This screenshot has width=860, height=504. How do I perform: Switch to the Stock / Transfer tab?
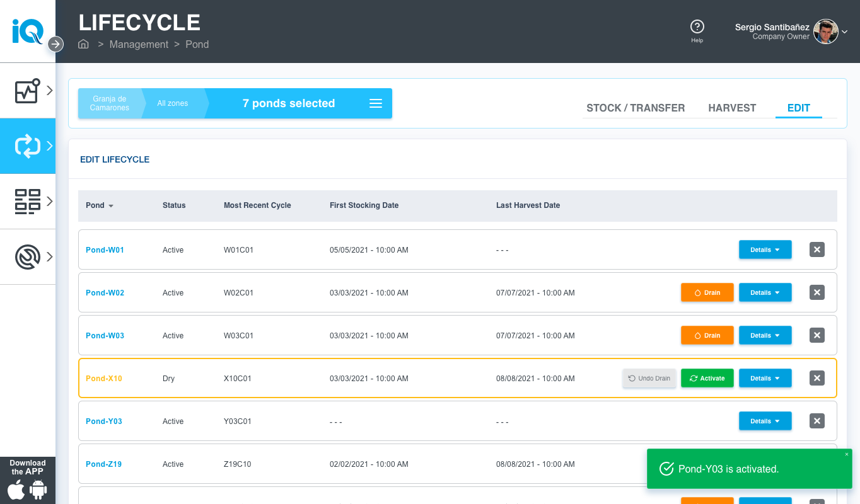pos(635,108)
